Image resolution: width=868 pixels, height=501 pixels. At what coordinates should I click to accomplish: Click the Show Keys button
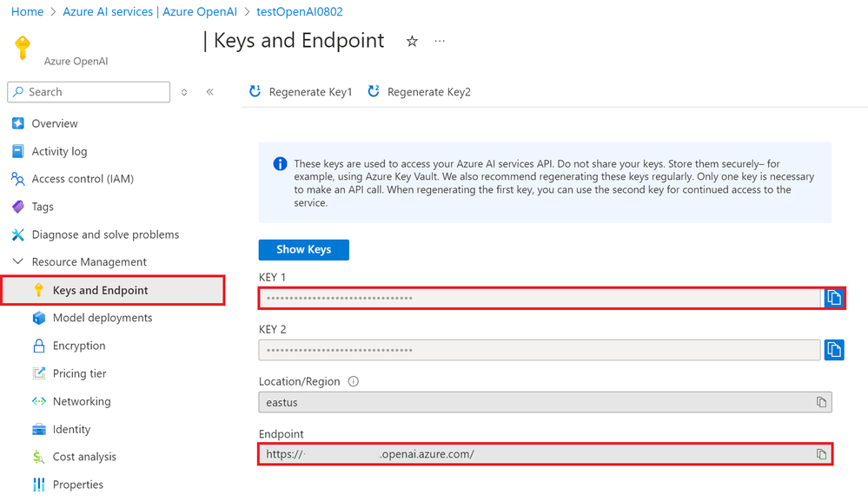[x=304, y=249]
